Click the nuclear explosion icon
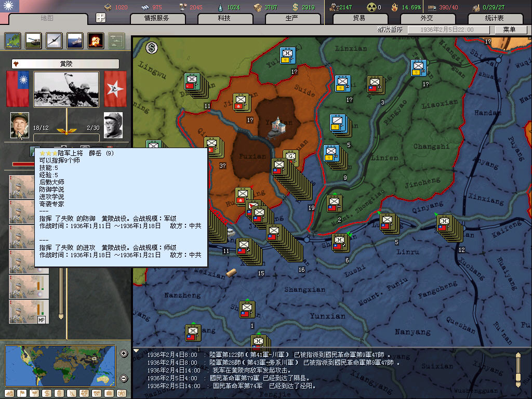This screenshot has width=532, height=399. 95,41
